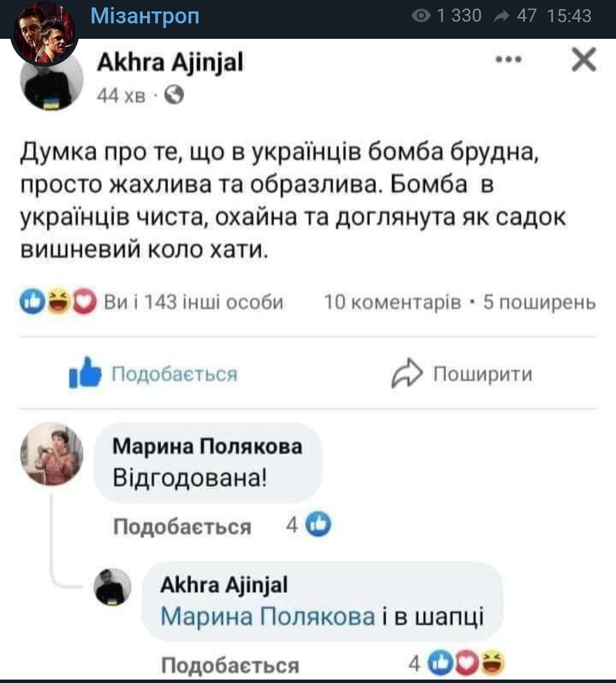The height and width of the screenshot is (683, 616).
Task: Open the Мізантроп channel name
Action: pyautogui.click(x=145, y=16)
